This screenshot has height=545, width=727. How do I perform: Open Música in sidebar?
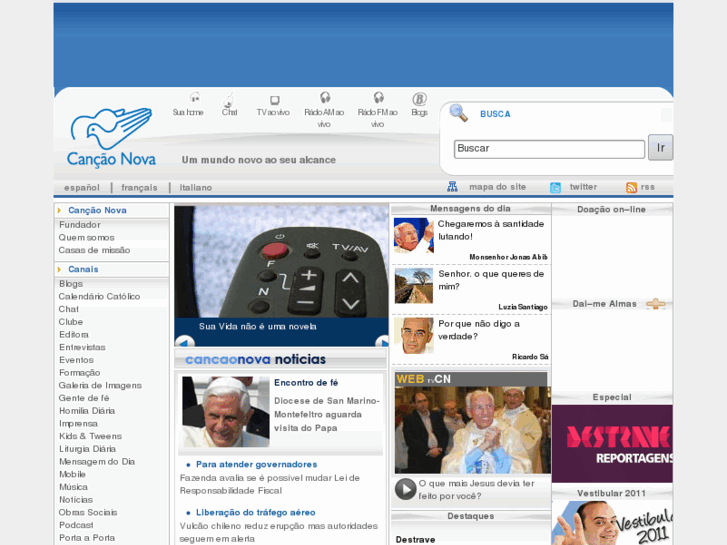click(x=73, y=487)
